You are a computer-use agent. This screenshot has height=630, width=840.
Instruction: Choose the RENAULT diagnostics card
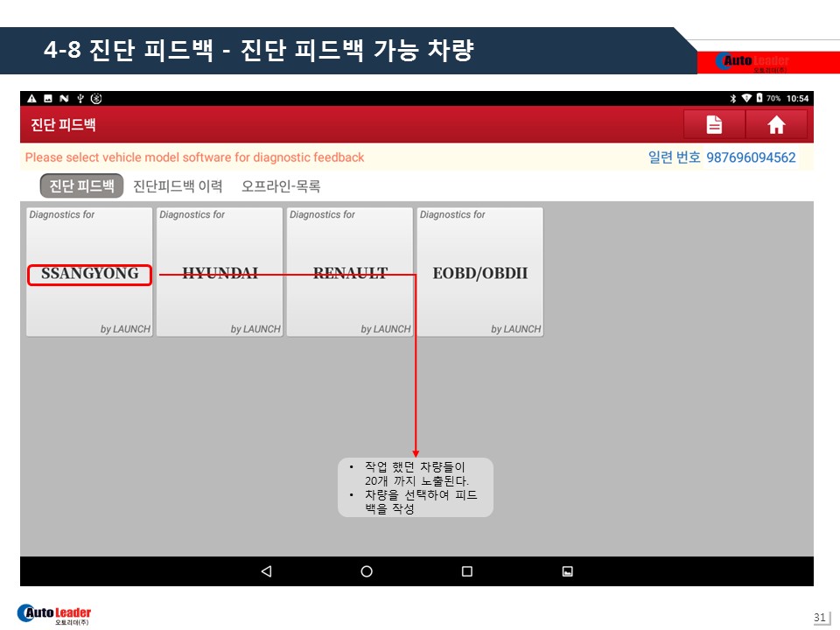350,272
